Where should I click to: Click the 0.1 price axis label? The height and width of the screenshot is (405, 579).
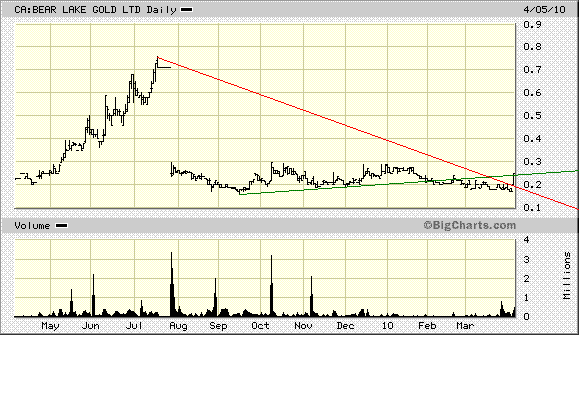click(x=532, y=207)
